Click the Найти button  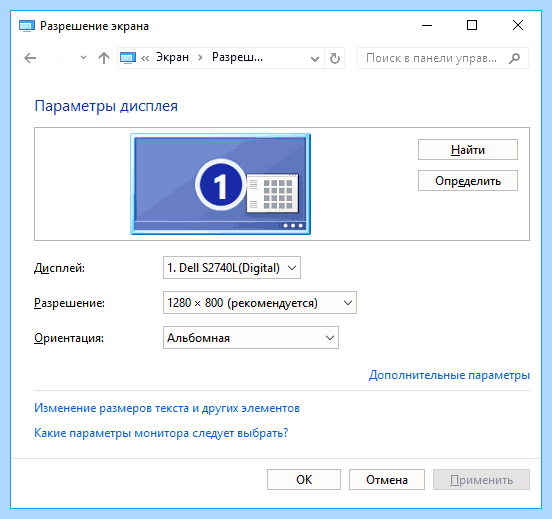tap(468, 150)
